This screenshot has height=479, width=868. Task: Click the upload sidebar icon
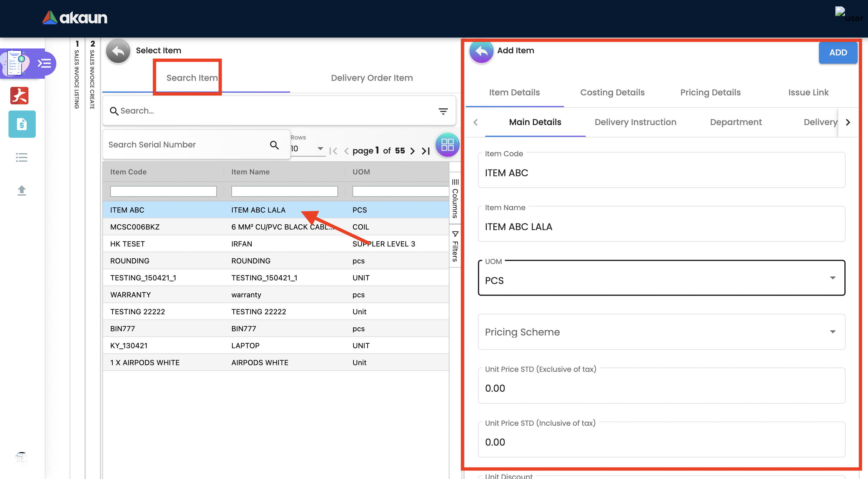coord(22,191)
